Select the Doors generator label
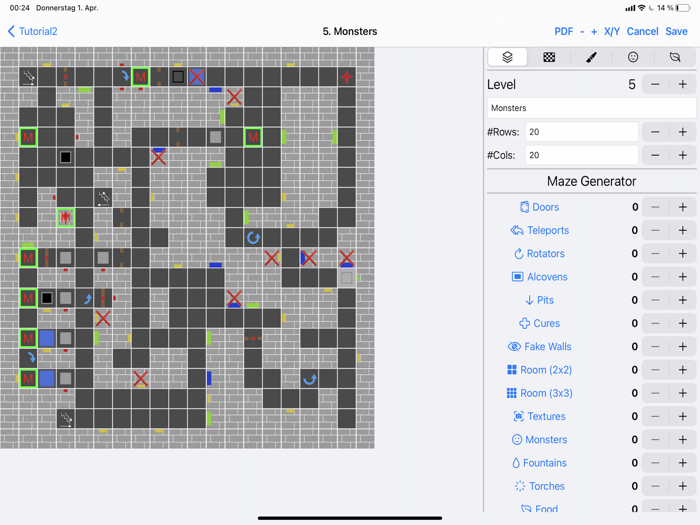 coord(546,207)
